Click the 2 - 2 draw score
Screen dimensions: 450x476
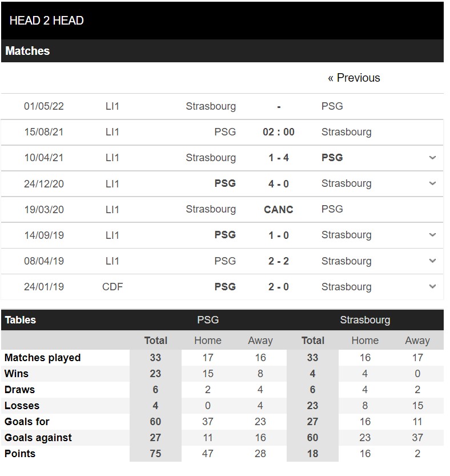click(279, 261)
